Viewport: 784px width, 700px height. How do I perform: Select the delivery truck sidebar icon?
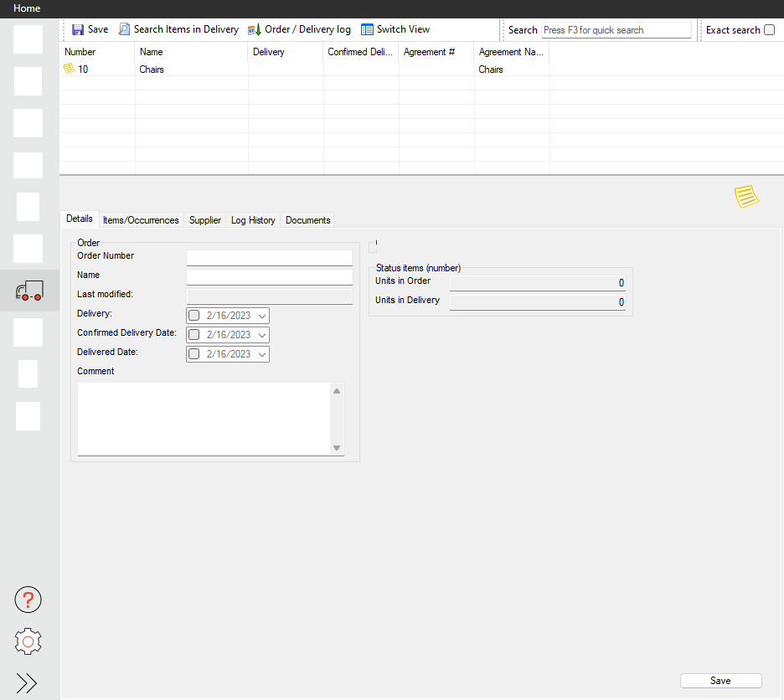point(29,291)
